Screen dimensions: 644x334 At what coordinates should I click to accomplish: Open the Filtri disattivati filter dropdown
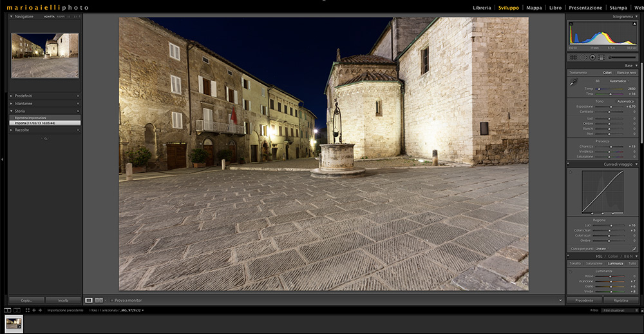coord(620,310)
